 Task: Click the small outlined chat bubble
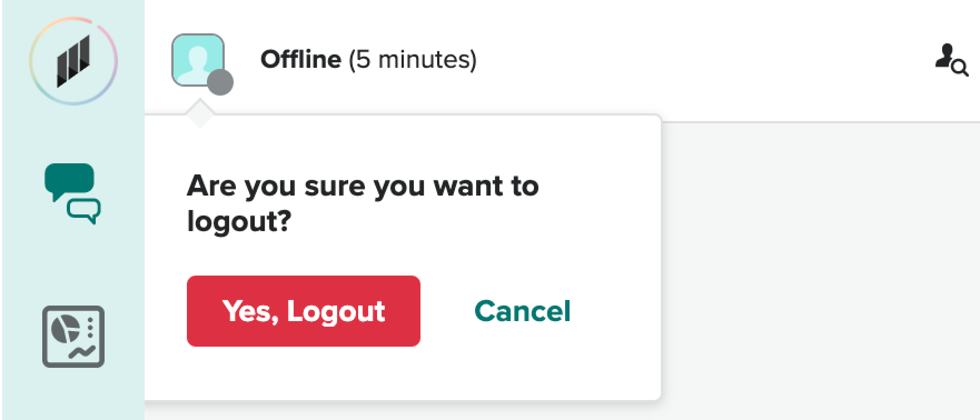point(85,211)
